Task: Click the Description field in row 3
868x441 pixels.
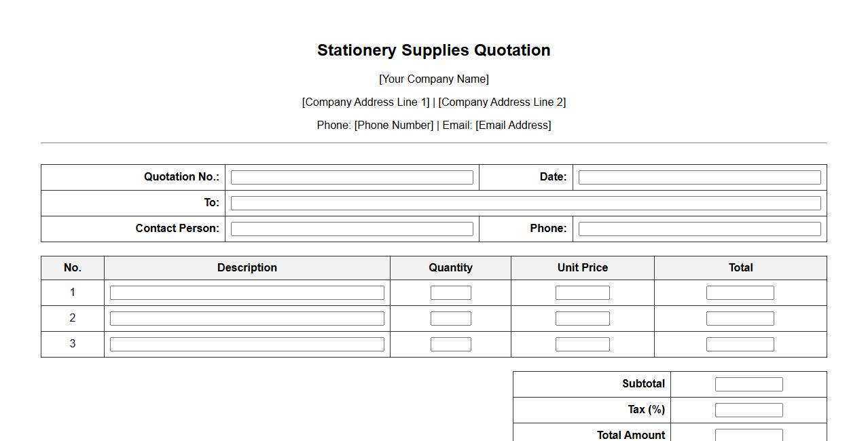Action: 247,345
